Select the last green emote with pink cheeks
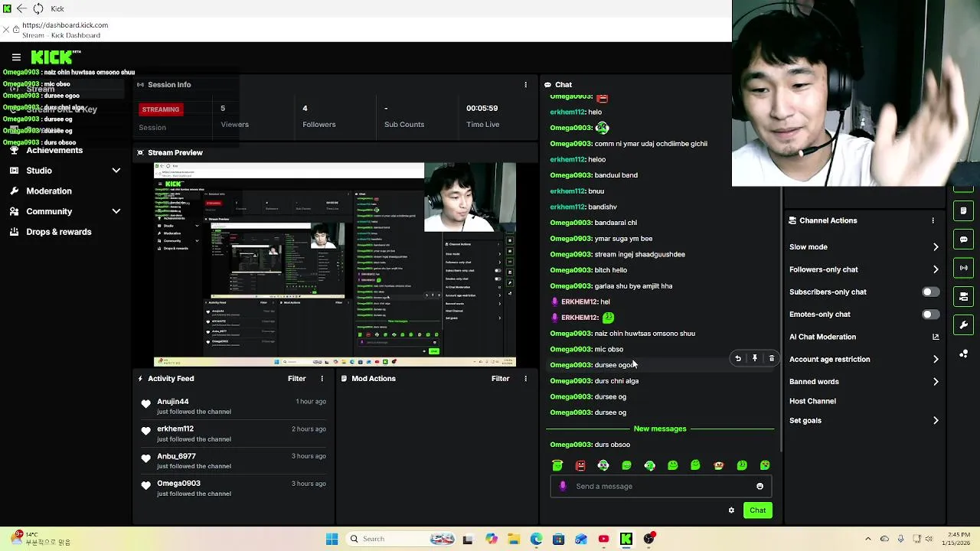980x551 pixels. 765,465
